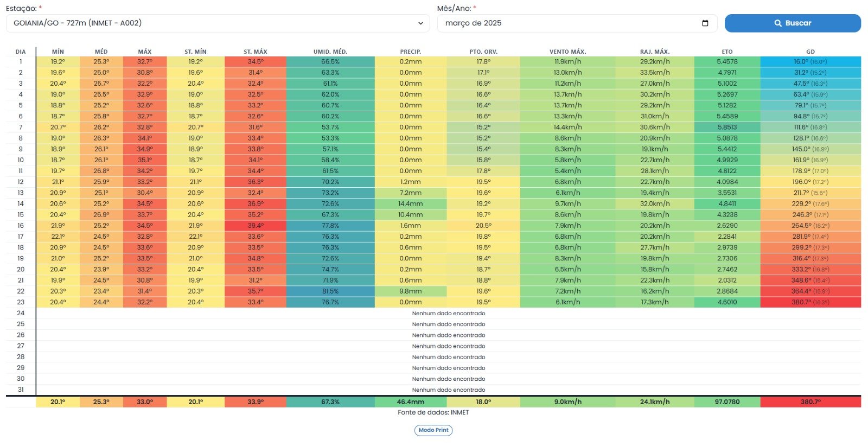The width and height of the screenshot is (868, 446).
Task: Click the março de 2025 date field
Action: tap(577, 23)
